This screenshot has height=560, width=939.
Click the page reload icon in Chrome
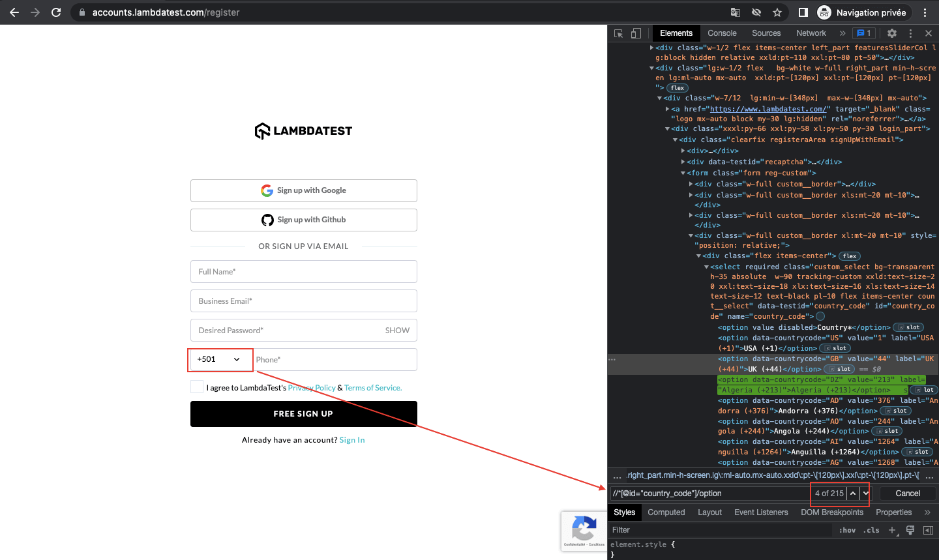pos(57,12)
